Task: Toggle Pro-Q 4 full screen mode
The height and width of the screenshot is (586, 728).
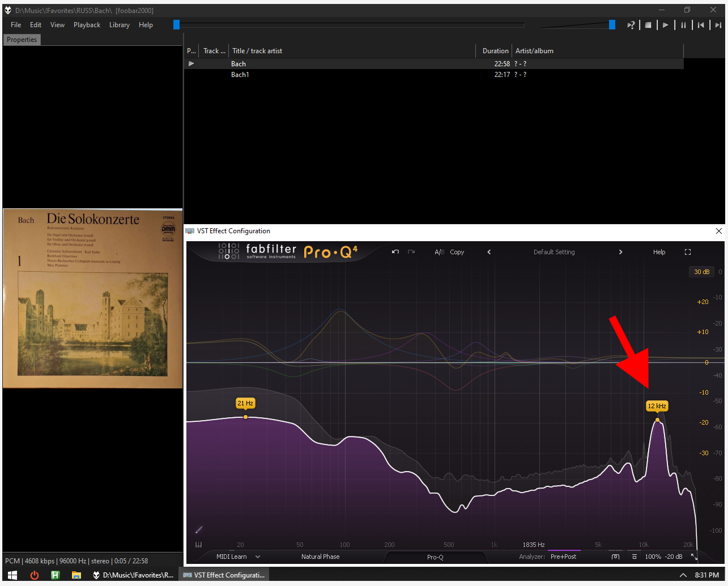Action: click(688, 252)
